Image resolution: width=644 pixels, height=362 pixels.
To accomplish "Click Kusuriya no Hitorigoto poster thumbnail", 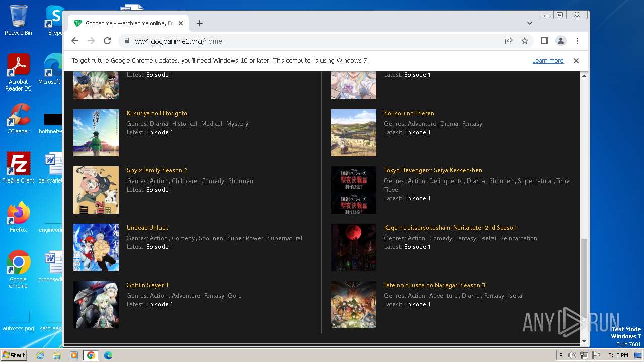I will click(x=96, y=133).
